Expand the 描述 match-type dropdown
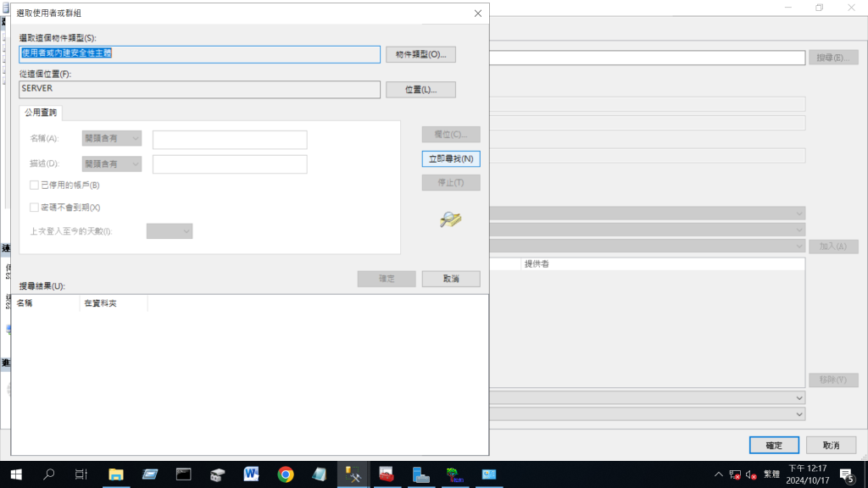 (112, 164)
